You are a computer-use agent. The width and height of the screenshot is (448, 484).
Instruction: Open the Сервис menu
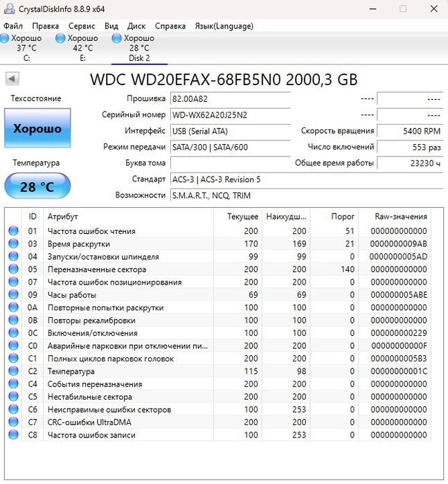pos(82,26)
